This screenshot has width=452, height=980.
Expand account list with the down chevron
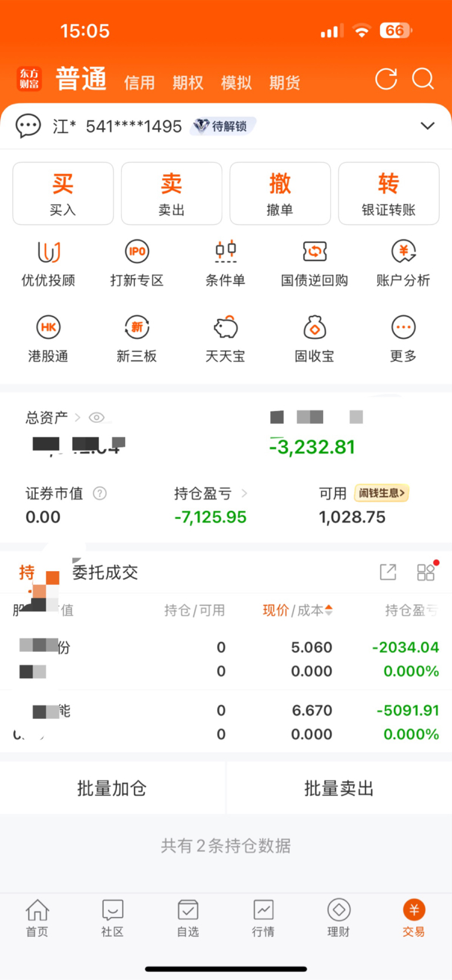coord(428,126)
